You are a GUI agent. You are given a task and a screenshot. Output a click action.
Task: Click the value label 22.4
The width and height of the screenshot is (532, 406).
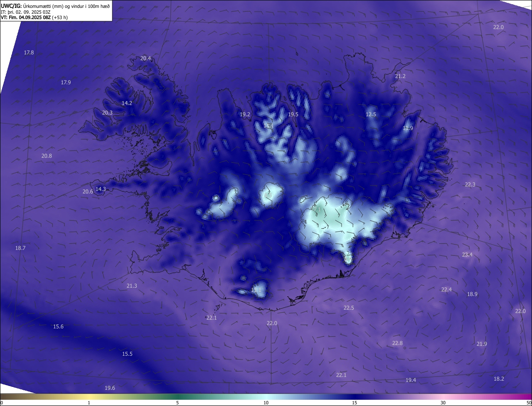446,290
